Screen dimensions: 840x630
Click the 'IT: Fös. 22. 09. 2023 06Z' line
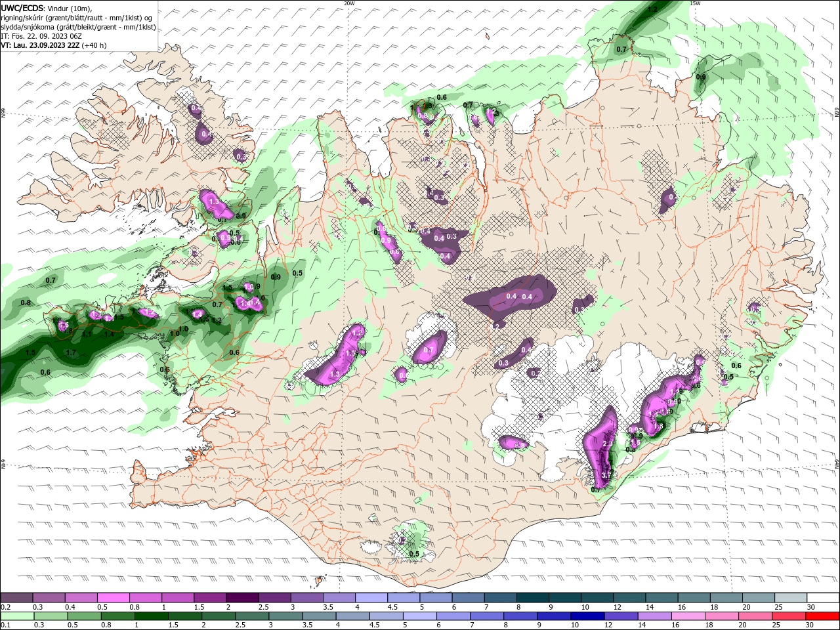pyautogui.click(x=41, y=36)
